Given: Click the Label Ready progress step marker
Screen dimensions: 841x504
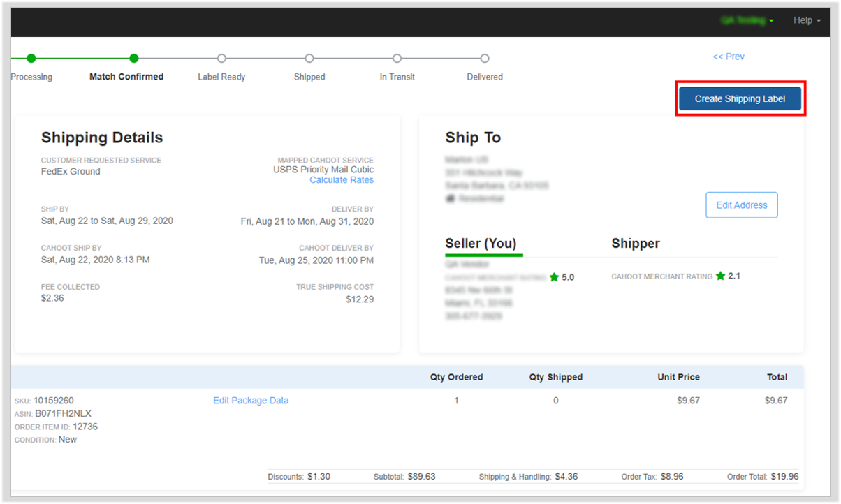Looking at the screenshot, I should click(221, 59).
